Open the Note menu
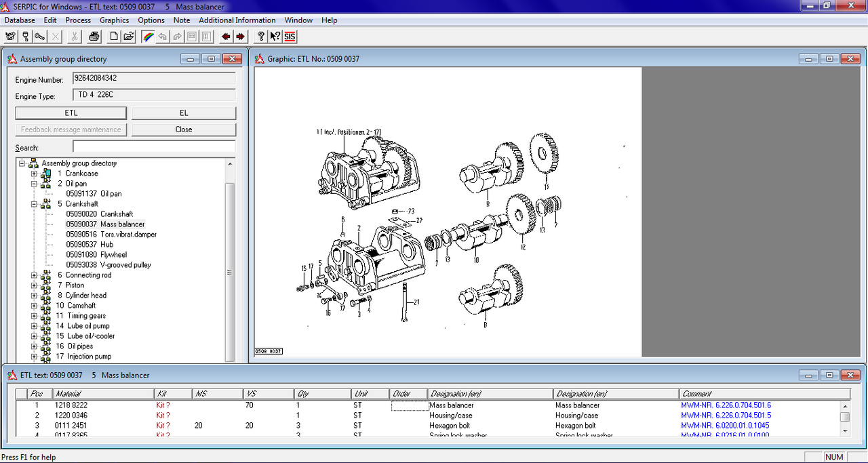This screenshot has width=868, height=463. [x=182, y=20]
